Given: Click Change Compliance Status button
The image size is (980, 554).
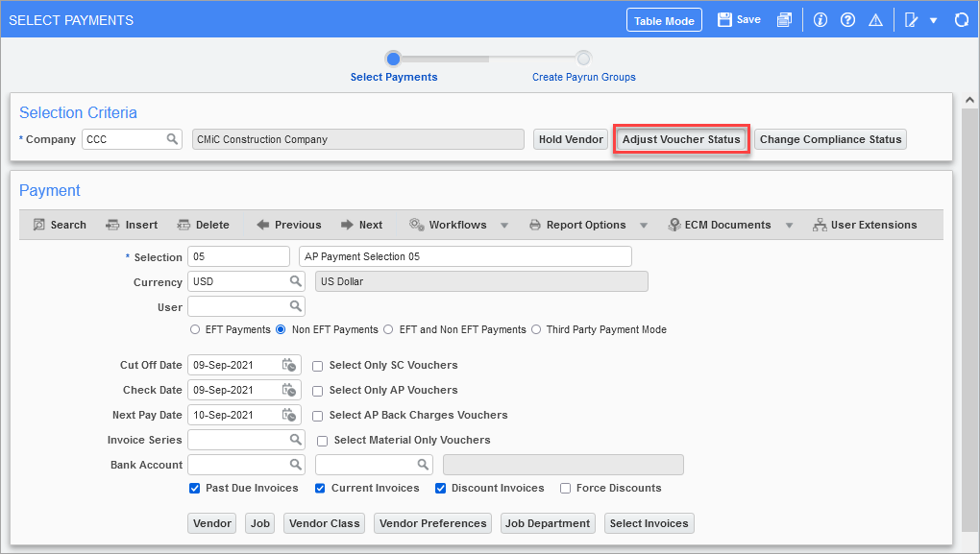Looking at the screenshot, I should [831, 139].
